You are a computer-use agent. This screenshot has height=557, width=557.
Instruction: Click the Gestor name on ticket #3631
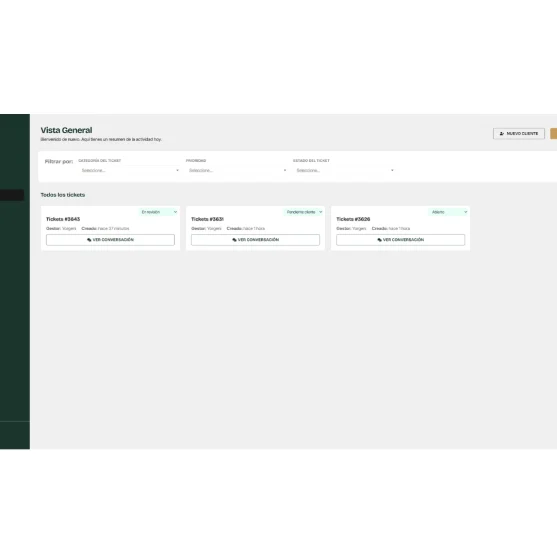tap(214, 228)
